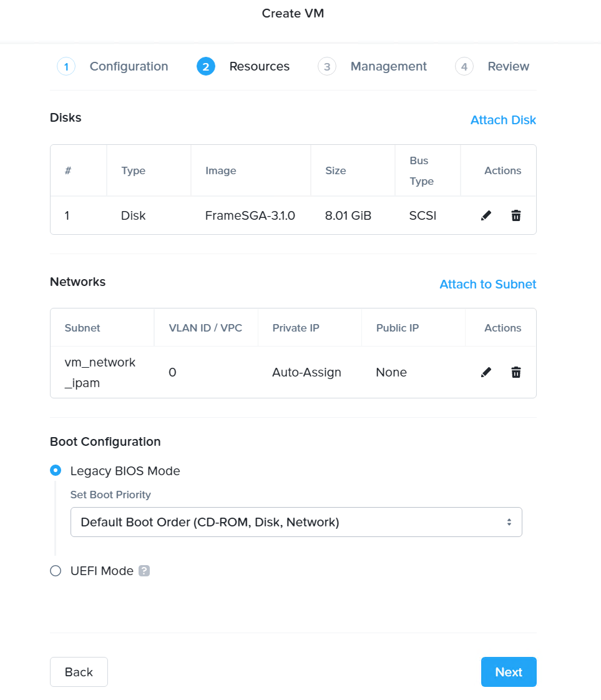This screenshot has height=700, width=601.
Task: Select Legacy BIOS Mode radio button
Action: click(56, 471)
